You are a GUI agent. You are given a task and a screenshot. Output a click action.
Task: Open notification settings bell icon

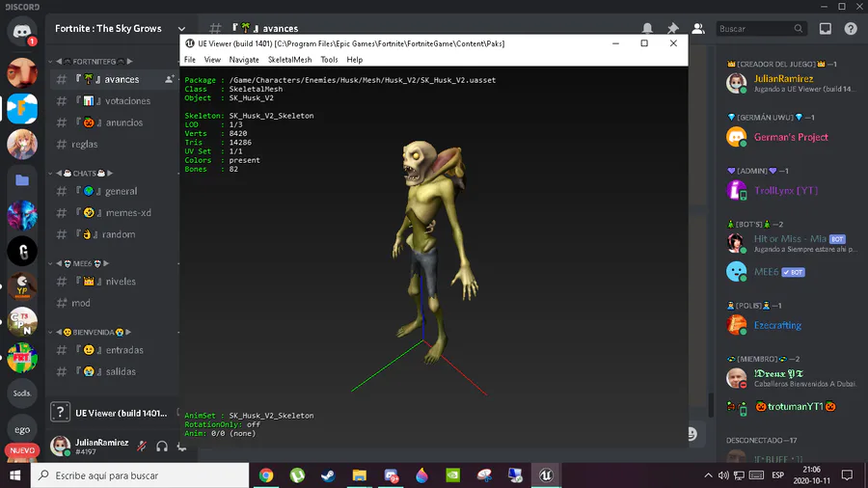coord(647,28)
